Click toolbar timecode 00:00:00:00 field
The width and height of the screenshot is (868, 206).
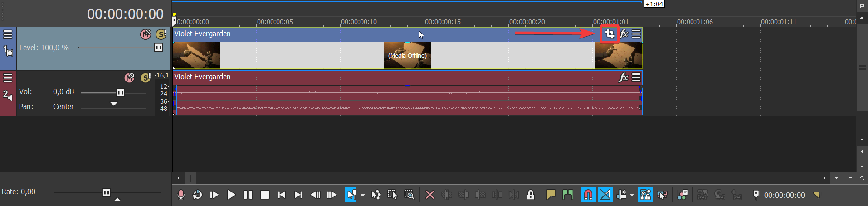(x=785, y=195)
